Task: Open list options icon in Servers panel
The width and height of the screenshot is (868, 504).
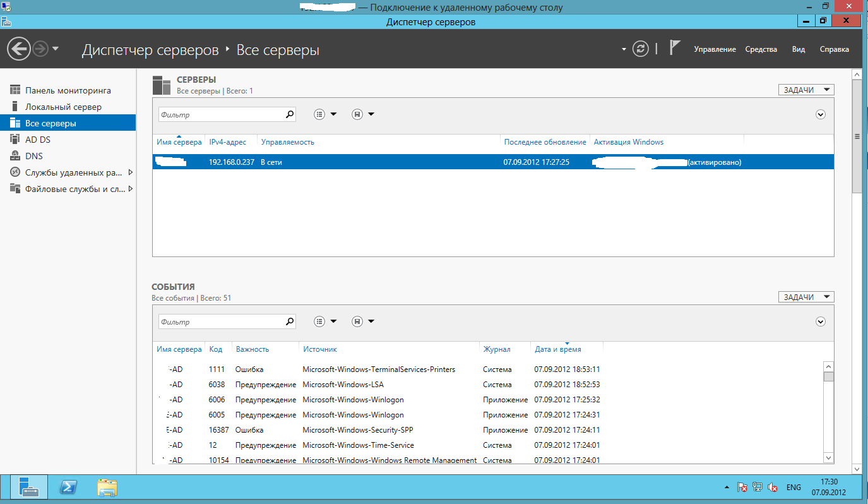Action: pos(319,114)
